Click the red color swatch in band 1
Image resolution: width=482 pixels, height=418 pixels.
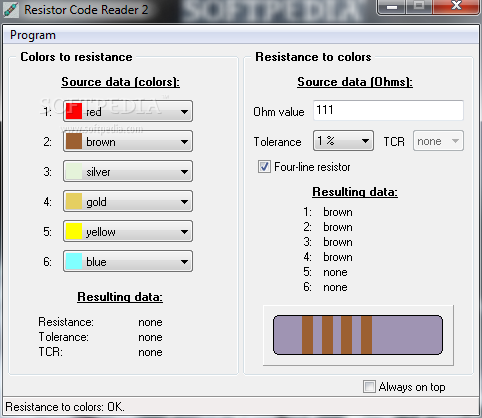[x=74, y=111]
